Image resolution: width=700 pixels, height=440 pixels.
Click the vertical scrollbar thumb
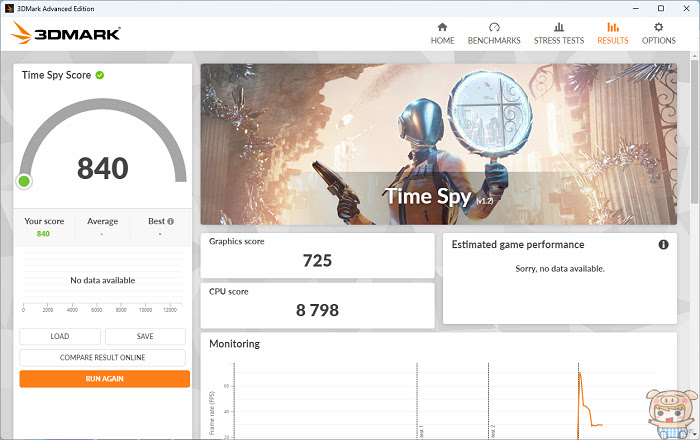pos(694,132)
